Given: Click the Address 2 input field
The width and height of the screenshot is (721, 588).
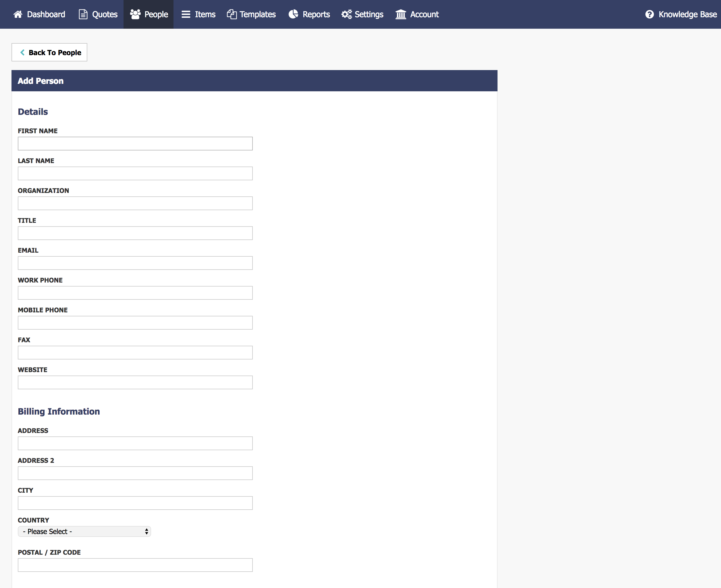Looking at the screenshot, I should click(135, 473).
